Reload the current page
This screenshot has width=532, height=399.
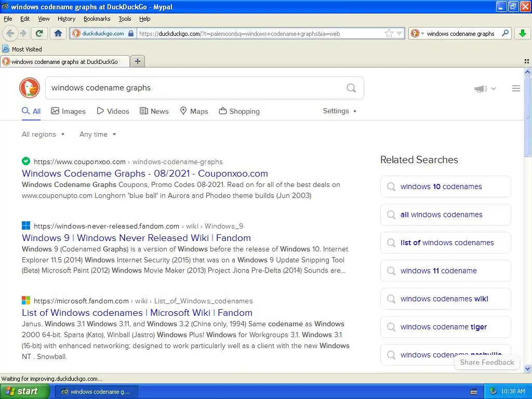coord(39,33)
